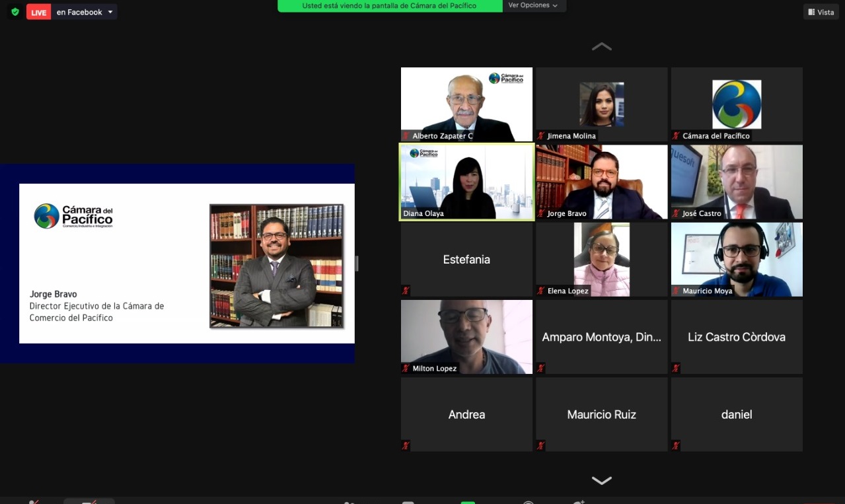845x504 pixels.
Task: Click the 'José Castro' name label
Action: point(702,213)
